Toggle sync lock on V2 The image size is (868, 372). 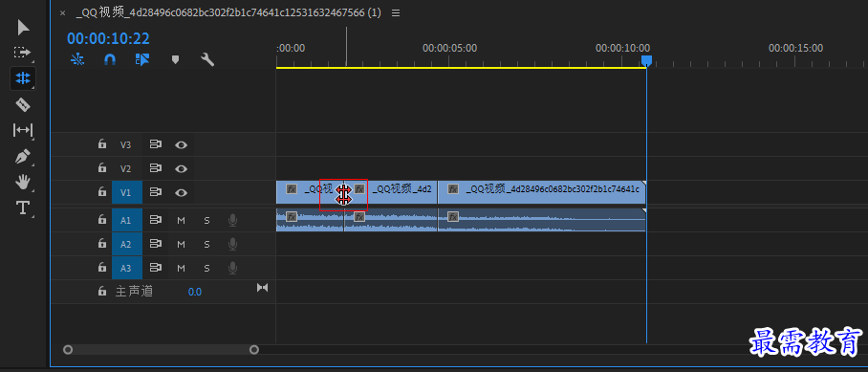[x=156, y=168]
